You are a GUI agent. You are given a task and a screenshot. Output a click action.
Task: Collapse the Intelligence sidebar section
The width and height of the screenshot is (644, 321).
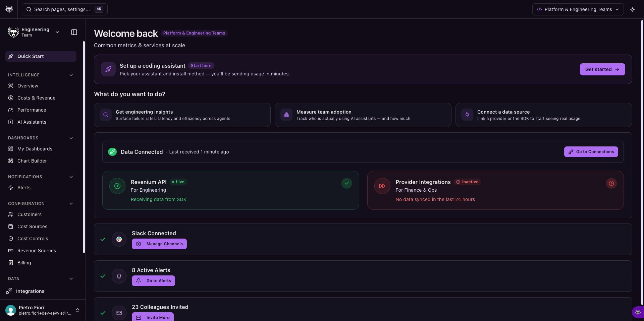(x=71, y=75)
